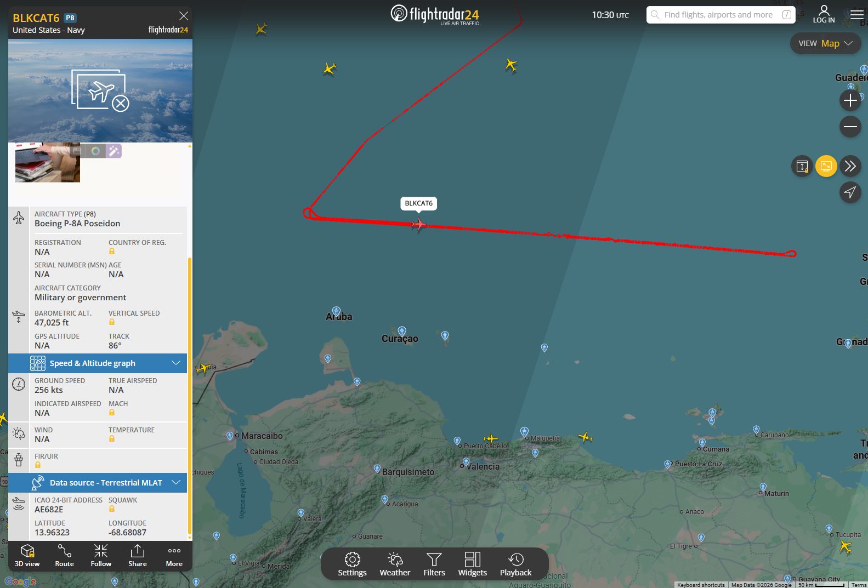Open the hamburger main menu
This screenshot has height=588, width=868.
click(x=856, y=14)
